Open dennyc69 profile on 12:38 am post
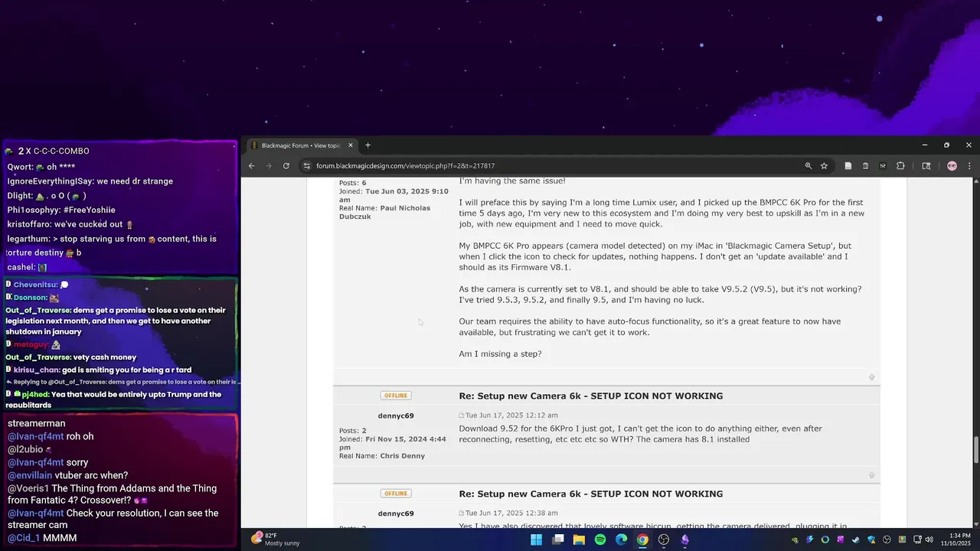Viewport: 980px width, 551px height. [x=396, y=514]
